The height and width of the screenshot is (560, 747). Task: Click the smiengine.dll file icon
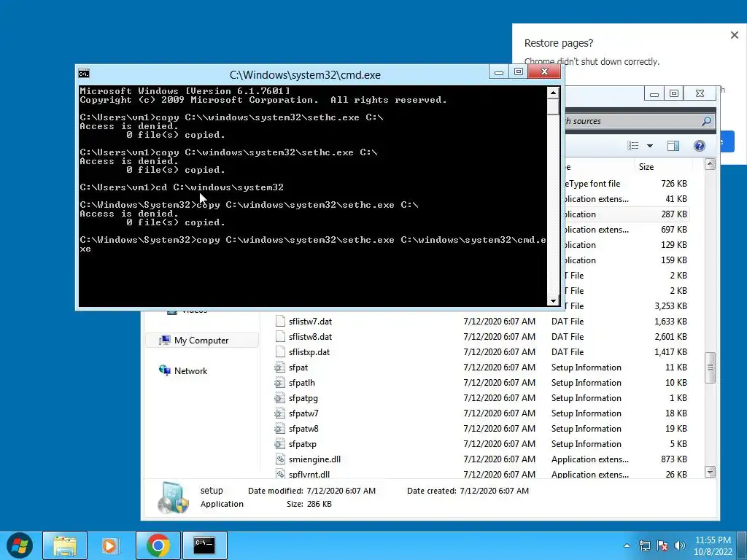pyautogui.click(x=280, y=459)
